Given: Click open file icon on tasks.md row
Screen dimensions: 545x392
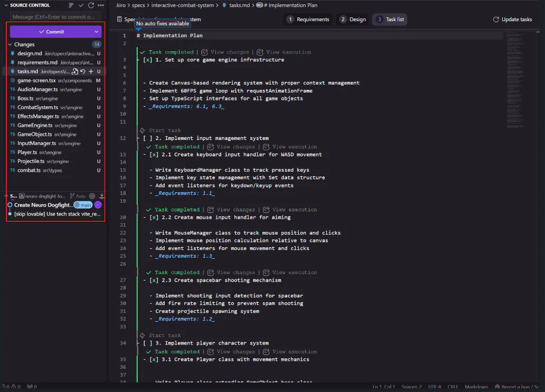Looking at the screenshot, I should pyautogui.click(x=75, y=71).
